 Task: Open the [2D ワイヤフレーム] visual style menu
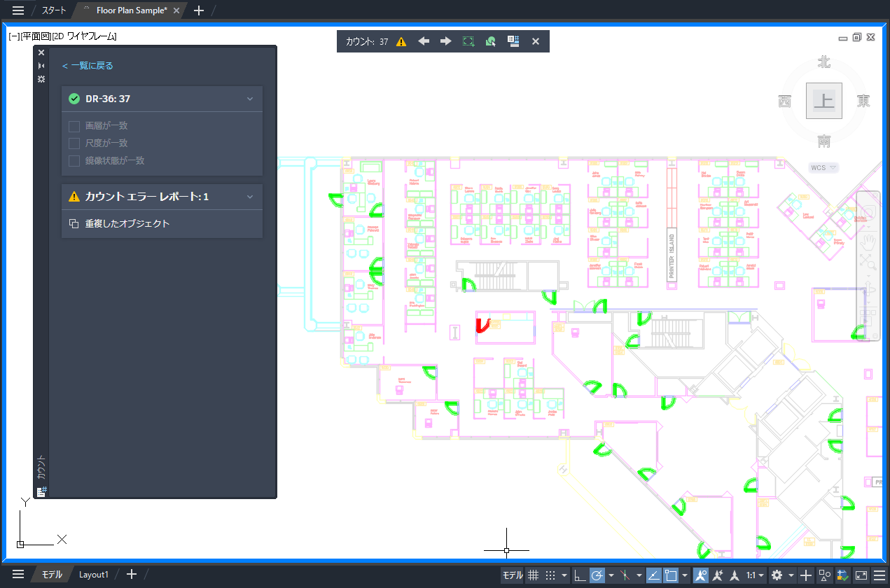pyautogui.click(x=84, y=36)
